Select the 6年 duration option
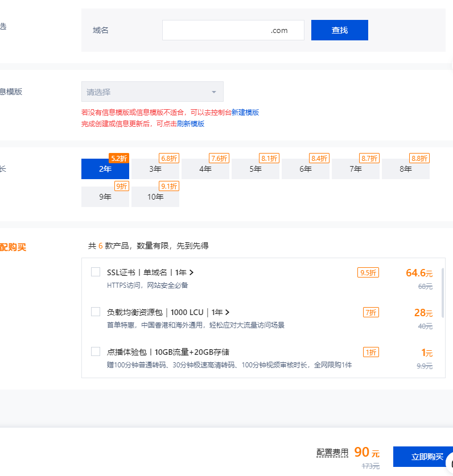 pos(306,169)
